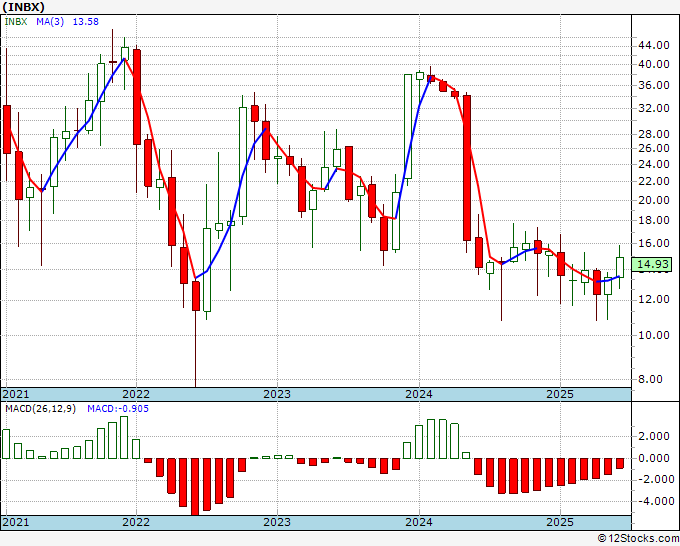Image resolution: width=680 pixels, height=546 pixels.
Task: Click the MACD(26,12,9) indicator label
Action: coord(40,409)
